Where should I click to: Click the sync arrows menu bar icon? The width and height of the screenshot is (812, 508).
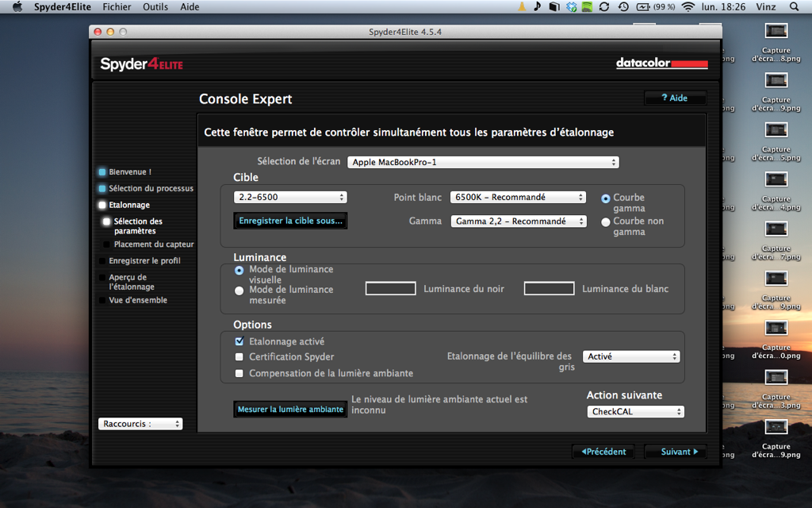point(604,7)
